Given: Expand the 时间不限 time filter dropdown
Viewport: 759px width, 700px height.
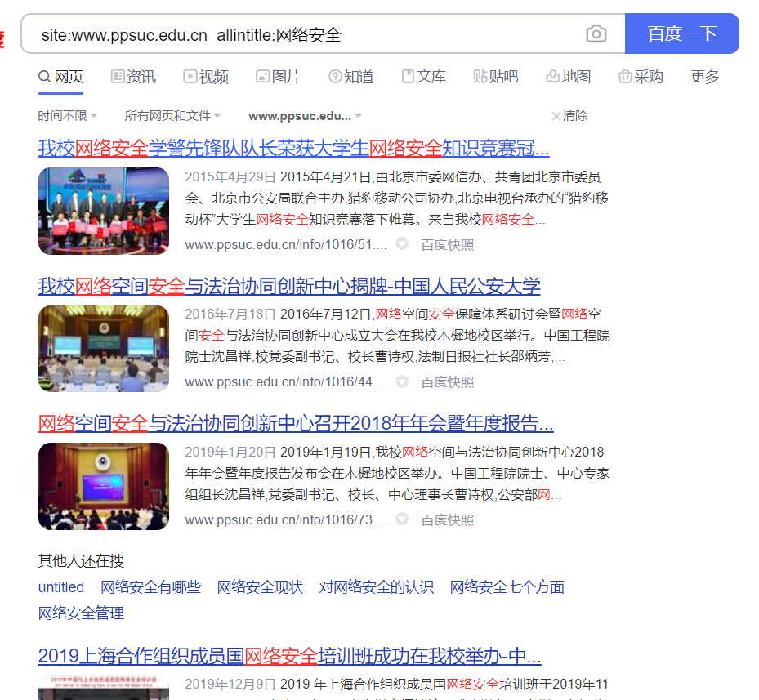Looking at the screenshot, I should (x=68, y=116).
